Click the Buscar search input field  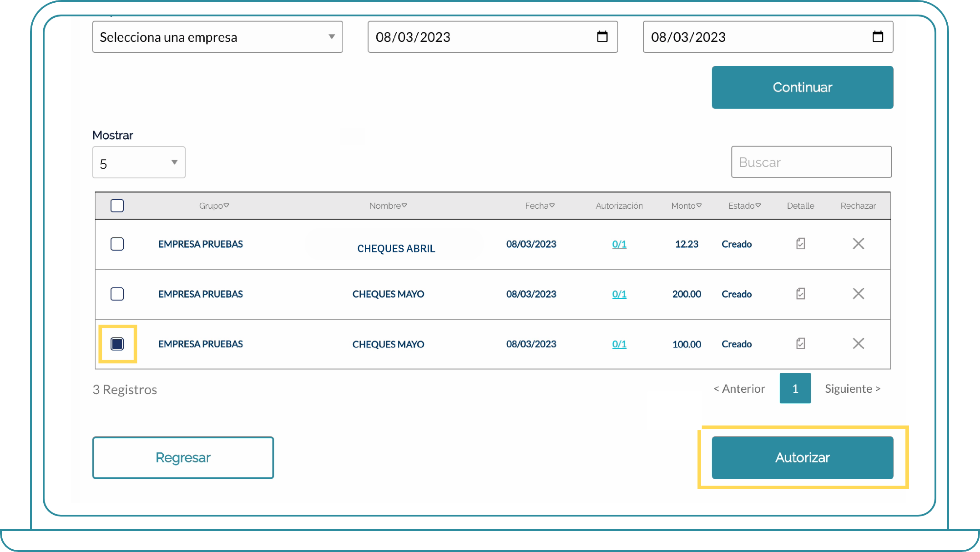(x=811, y=162)
